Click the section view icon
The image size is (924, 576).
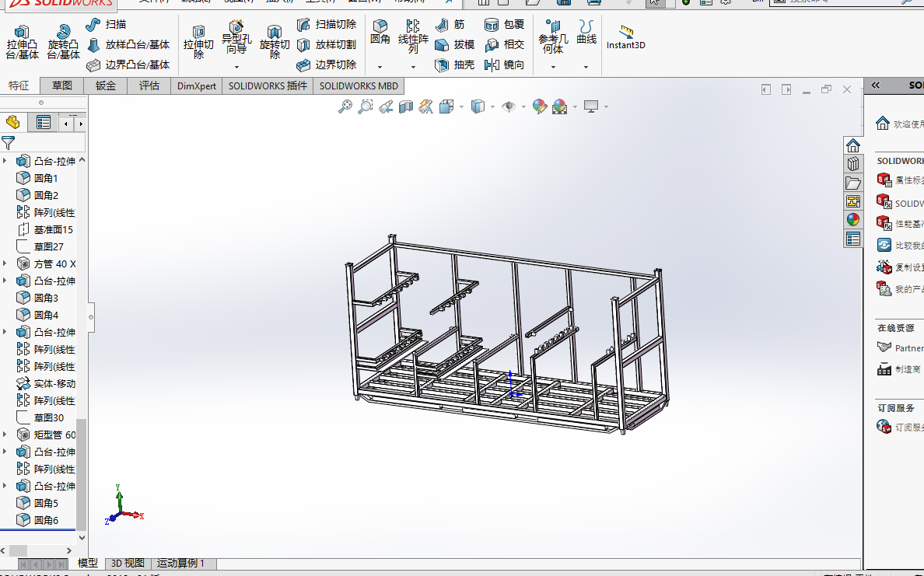406,106
